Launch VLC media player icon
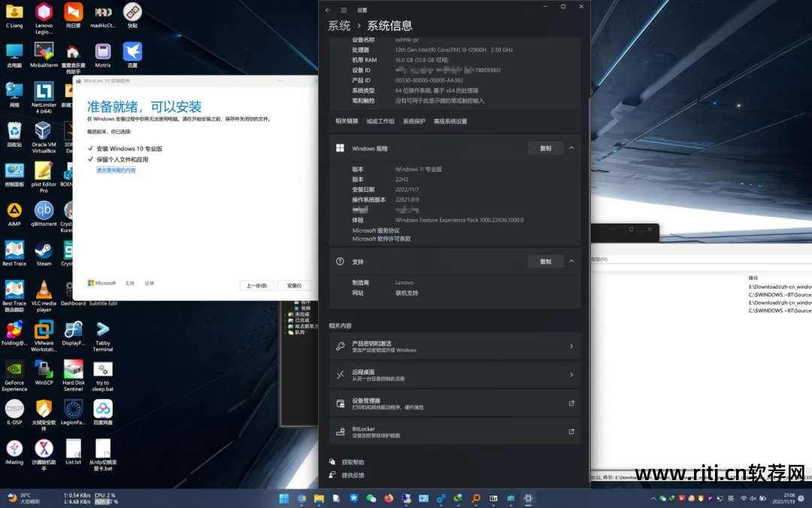This screenshot has width=812, height=508. [x=44, y=297]
